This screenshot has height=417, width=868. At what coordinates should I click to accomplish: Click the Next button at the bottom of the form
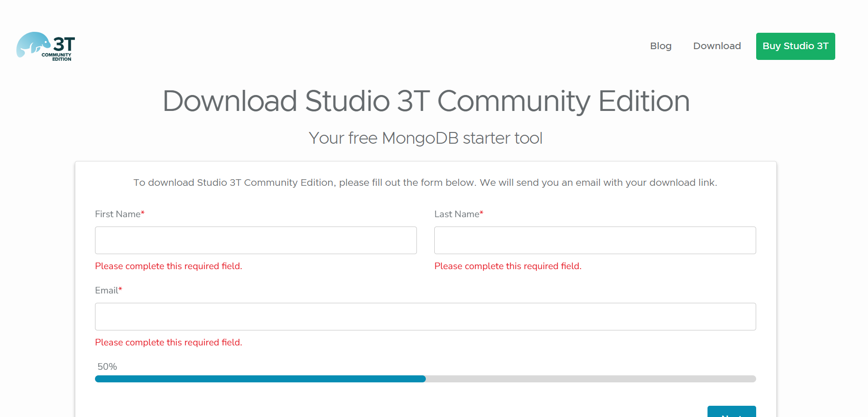pyautogui.click(x=732, y=411)
